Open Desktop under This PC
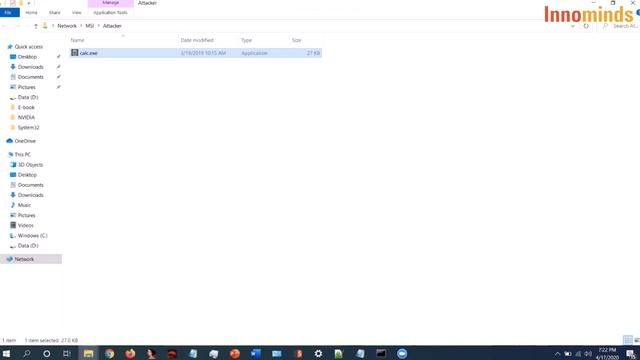Viewport: 640px width, 360px height. pos(27,175)
